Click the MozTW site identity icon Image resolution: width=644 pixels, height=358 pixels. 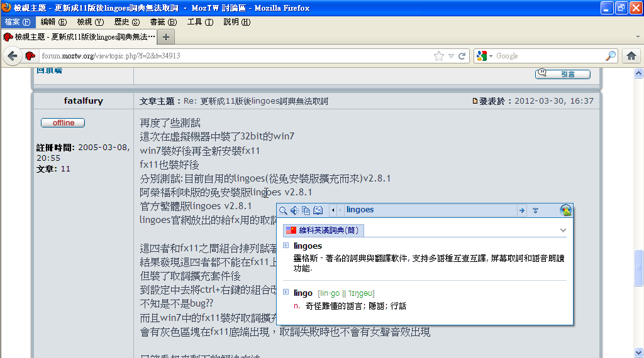click(30, 56)
